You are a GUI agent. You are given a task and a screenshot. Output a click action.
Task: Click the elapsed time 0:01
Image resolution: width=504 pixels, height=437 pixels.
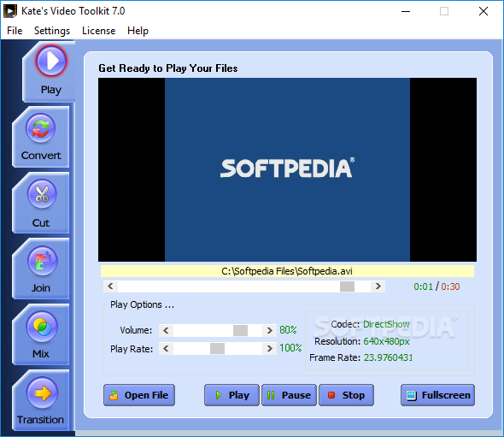(424, 286)
